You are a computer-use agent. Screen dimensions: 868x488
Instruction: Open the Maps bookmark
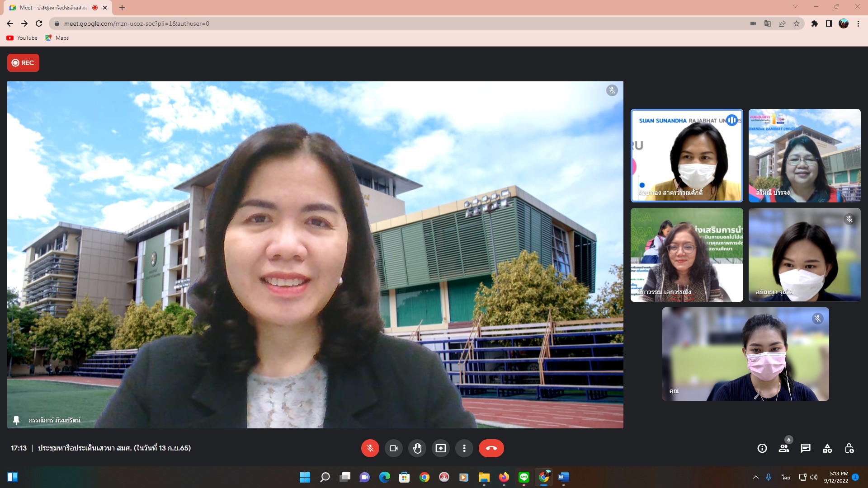point(57,38)
